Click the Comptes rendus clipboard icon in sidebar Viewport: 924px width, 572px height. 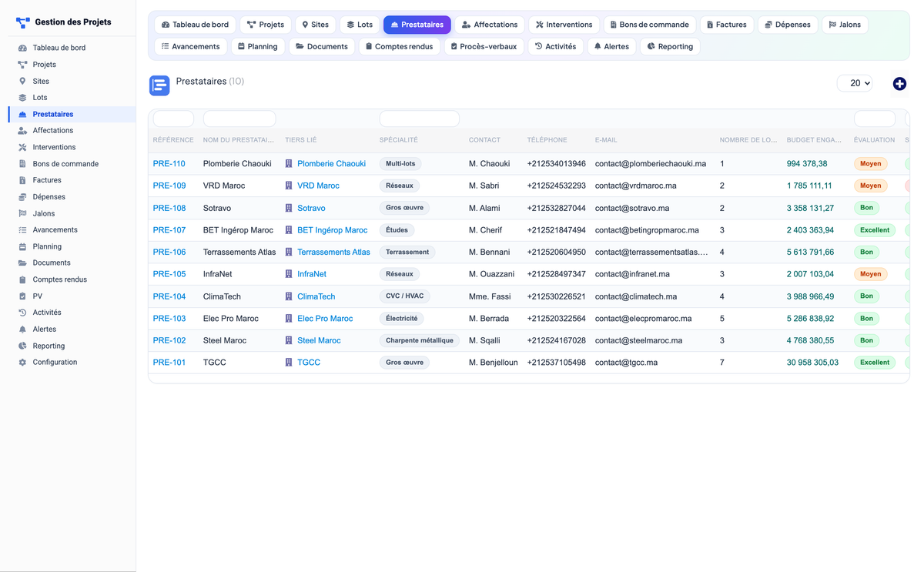(x=22, y=279)
